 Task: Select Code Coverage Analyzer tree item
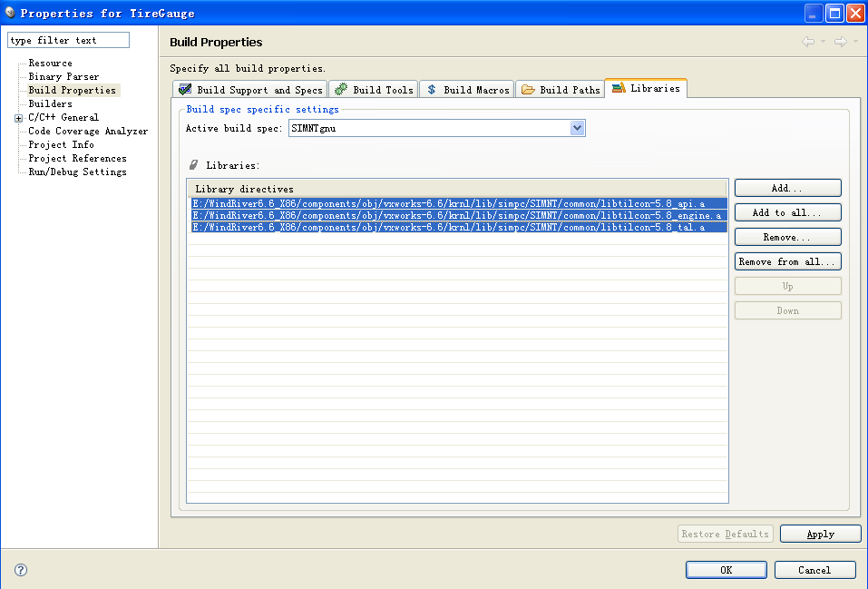pyautogui.click(x=88, y=131)
